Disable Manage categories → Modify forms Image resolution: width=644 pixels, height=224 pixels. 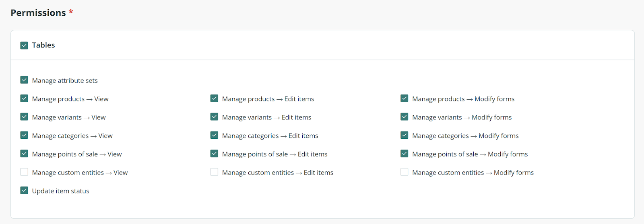click(x=405, y=136)
